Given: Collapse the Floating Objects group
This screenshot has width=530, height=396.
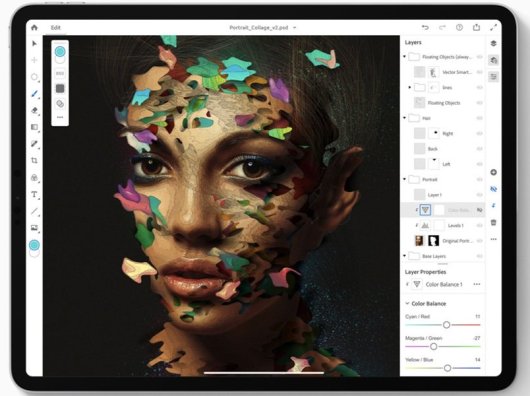Looking at the screenshot, I should (x=405, y=56).
